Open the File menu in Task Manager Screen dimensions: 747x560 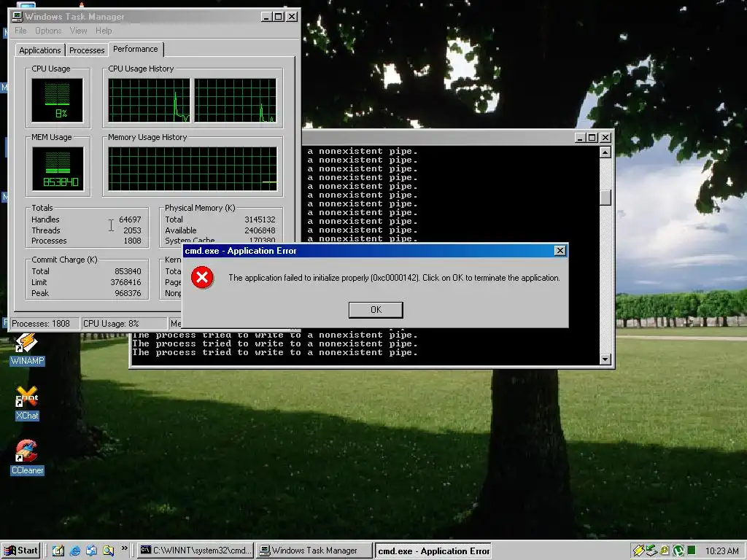point(20,31)
